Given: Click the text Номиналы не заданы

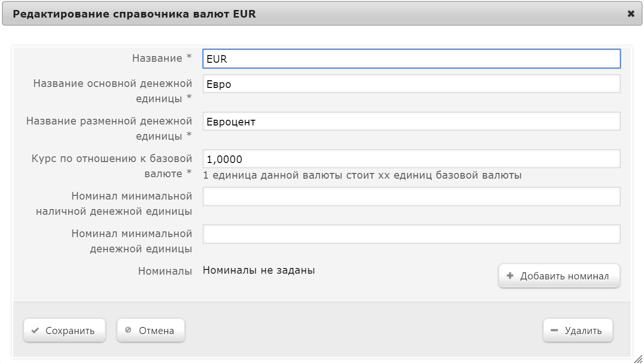Looking at the screenshot, I should (x=259, y=270).
